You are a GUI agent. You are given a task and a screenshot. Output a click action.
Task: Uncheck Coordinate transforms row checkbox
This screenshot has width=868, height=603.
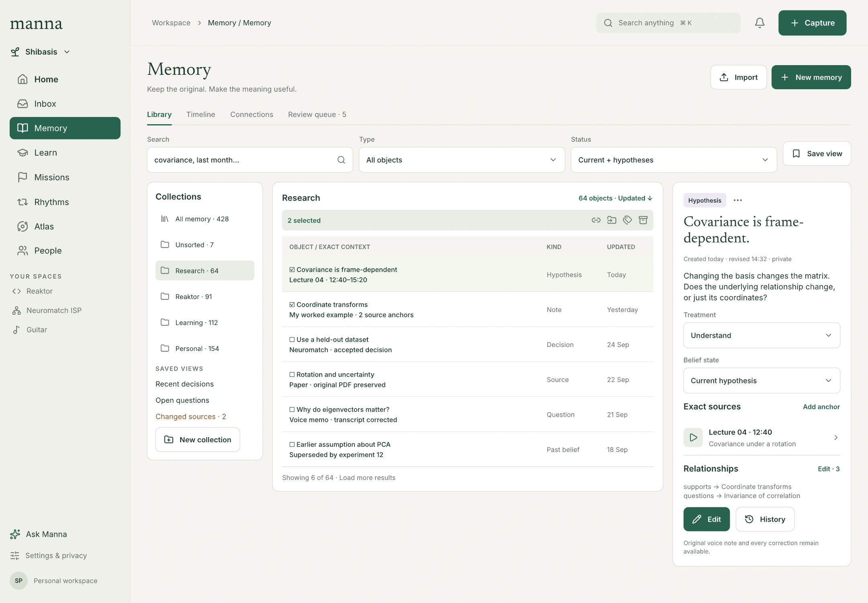[x=292, y=305]
